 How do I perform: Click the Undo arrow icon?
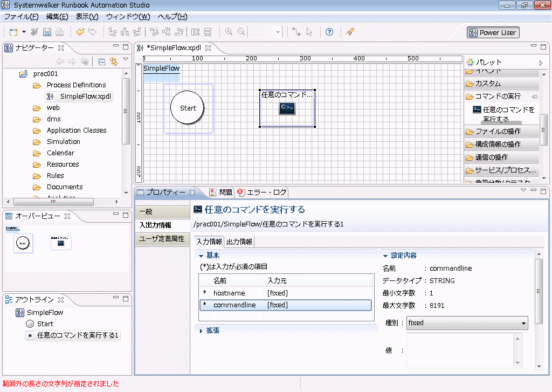80,32
